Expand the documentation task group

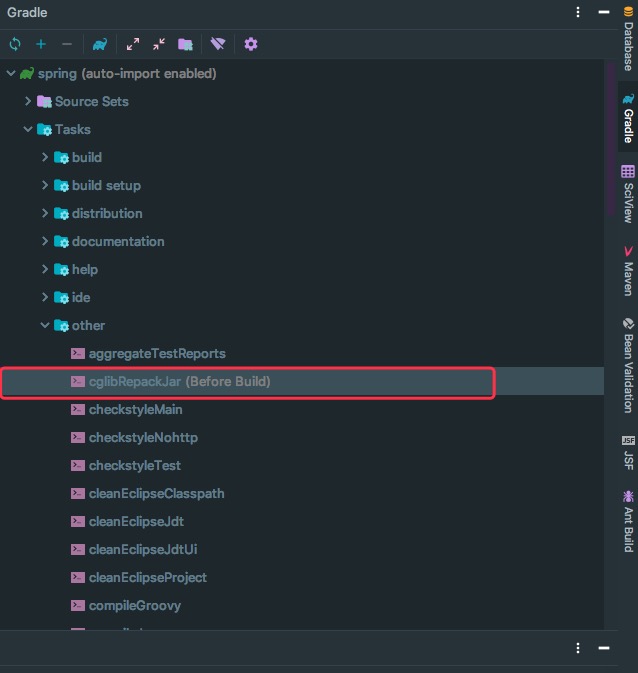pyautogui.click(x=45, y=241)
